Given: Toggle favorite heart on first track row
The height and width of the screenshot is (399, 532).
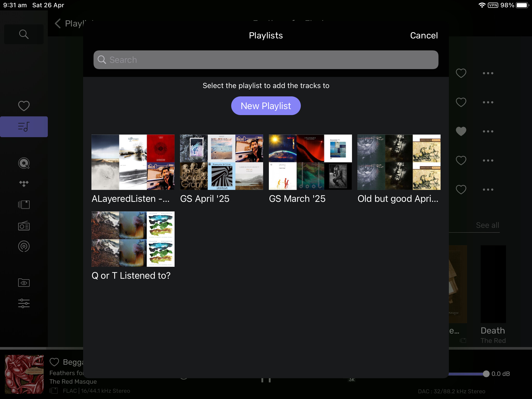Looking at the screenshot, I should (461, 73).
